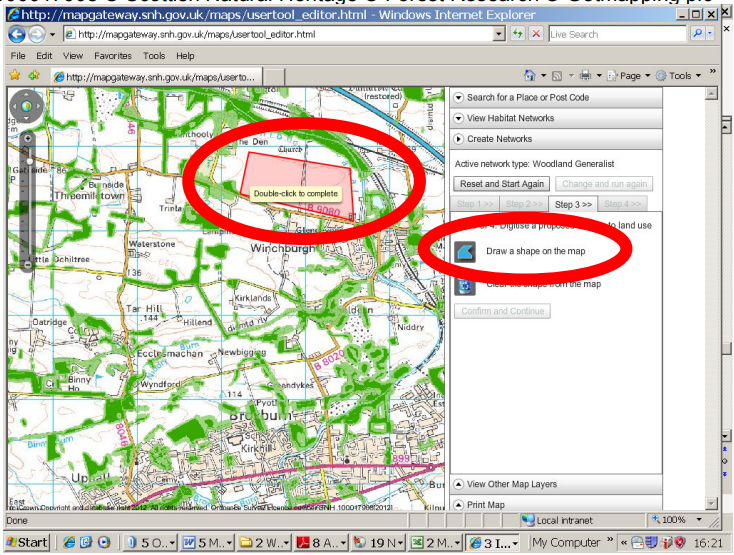This screenshot has height=555, width=734.
Task: Click the Reset and Start Again button
Action: pyautogui.click(x=502, y=184)
